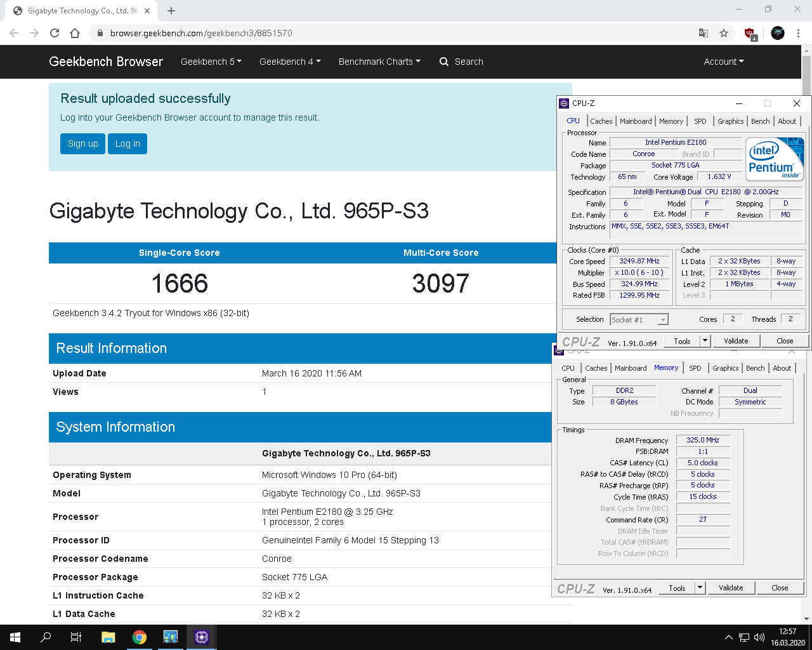The height and width of the screenshot is (650, 812).
Task: Open About tab in upper CPU-Z window
Action: point(787,121)
